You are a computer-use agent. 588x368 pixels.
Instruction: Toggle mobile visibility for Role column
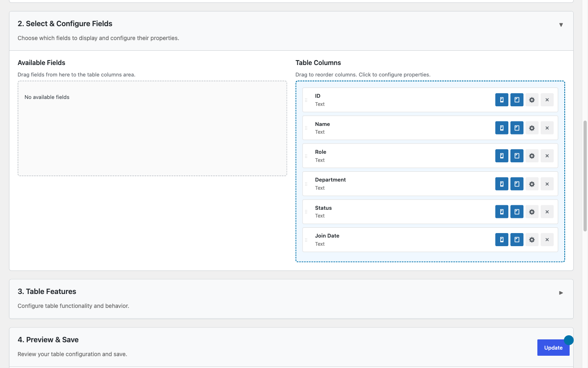(501, 156)
